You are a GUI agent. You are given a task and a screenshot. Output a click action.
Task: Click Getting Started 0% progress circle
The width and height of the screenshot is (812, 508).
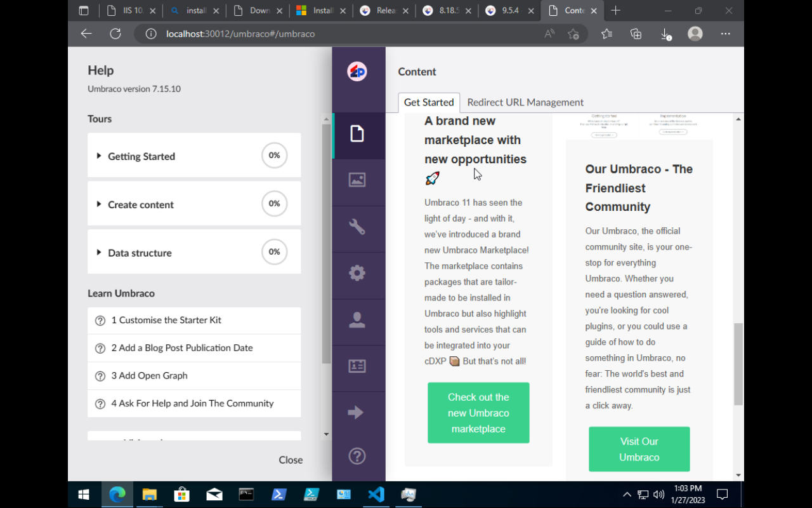click(x=275, y=155)
